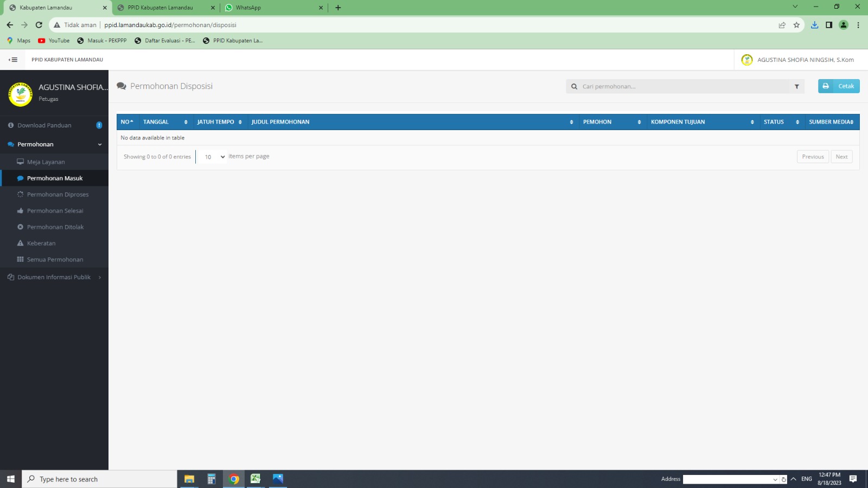Click the Permohonan Ditolak circle icon

coord(20,227)
